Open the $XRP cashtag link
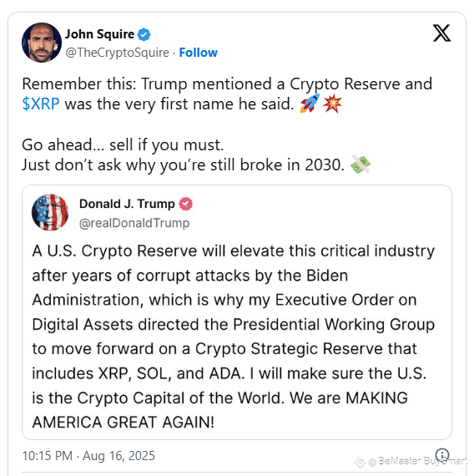This screenshot has height=476, width=474. (41, 104)
